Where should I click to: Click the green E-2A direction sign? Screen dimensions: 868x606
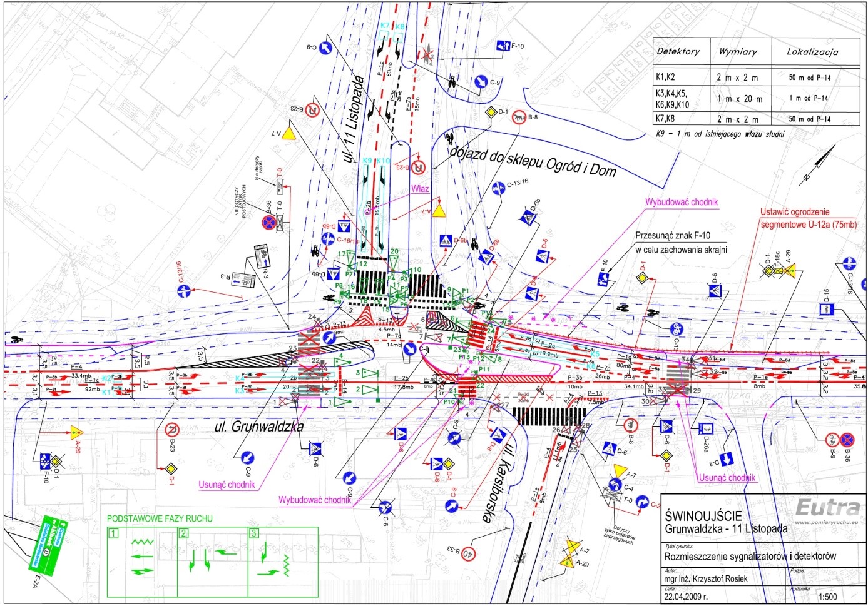pyautogui.click(x=47, y=543)
